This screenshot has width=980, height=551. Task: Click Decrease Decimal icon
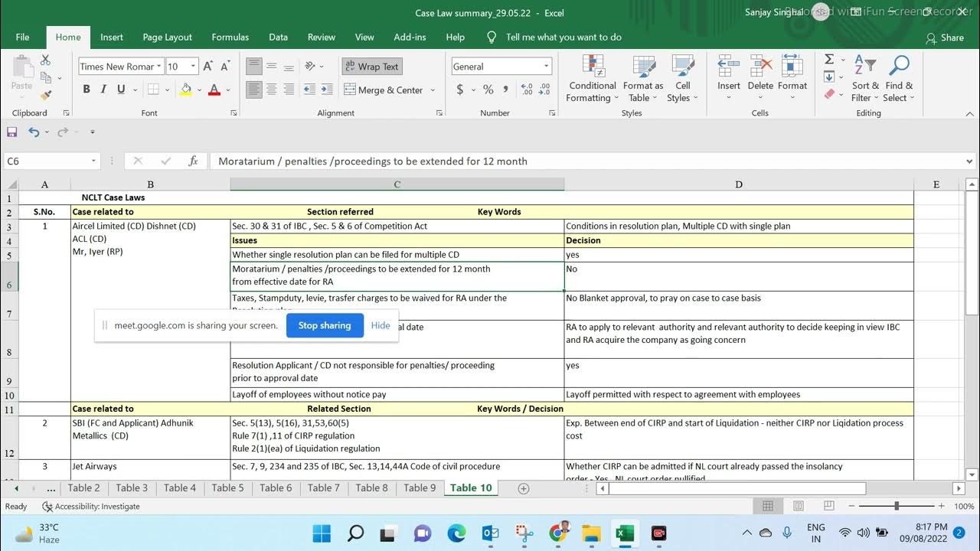pyautogui.click(x=544, y=90)
